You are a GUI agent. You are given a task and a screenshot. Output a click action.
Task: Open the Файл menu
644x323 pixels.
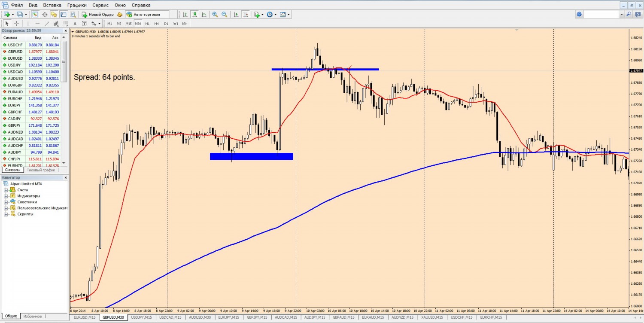tap(17, 5)
